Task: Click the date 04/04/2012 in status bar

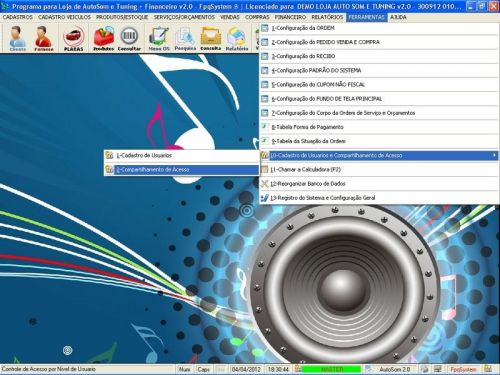Action: coord(246,369)
